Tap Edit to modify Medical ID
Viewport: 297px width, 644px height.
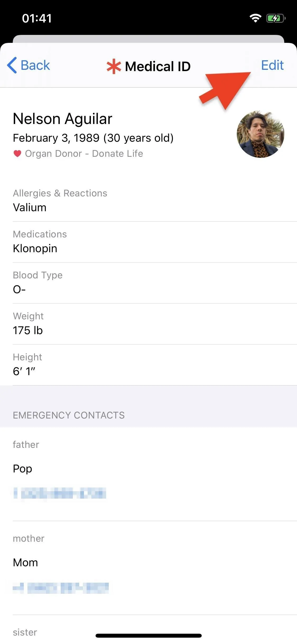pyautogui.click(x=272, y=65)
